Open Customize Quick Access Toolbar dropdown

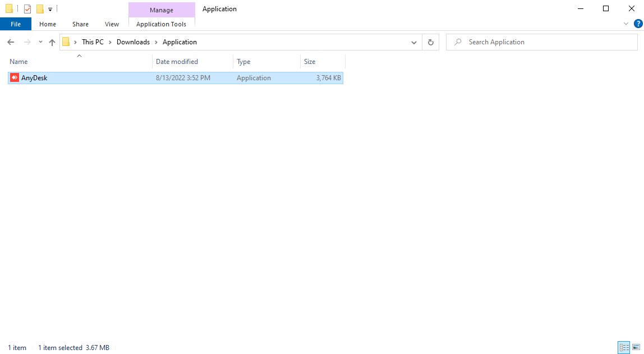(x=50, y=9)
